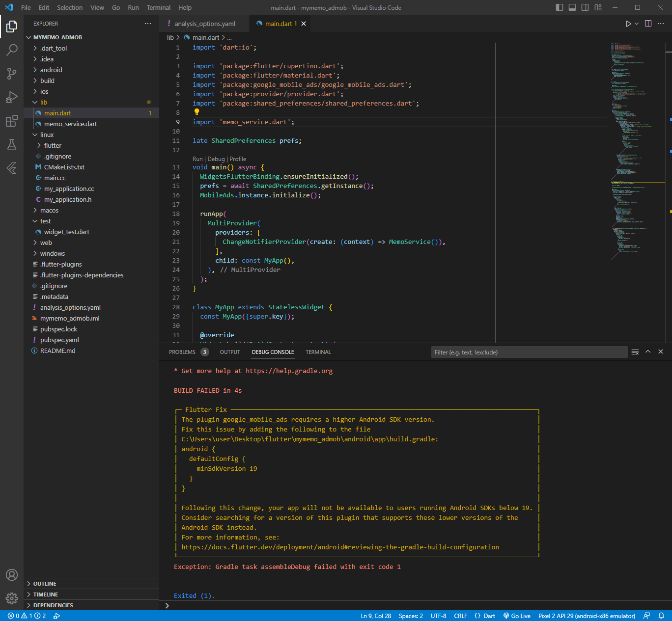The image size is (672, 621).
Task: Open pubspec.yaml in the explorer
Action: (x=91, y=340)
